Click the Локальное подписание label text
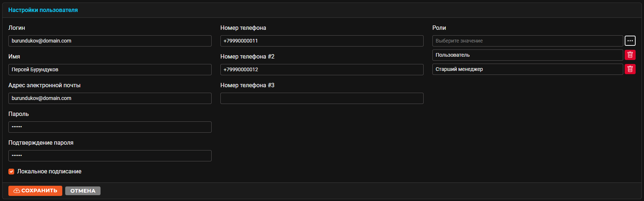 click(x=49, y=172)
